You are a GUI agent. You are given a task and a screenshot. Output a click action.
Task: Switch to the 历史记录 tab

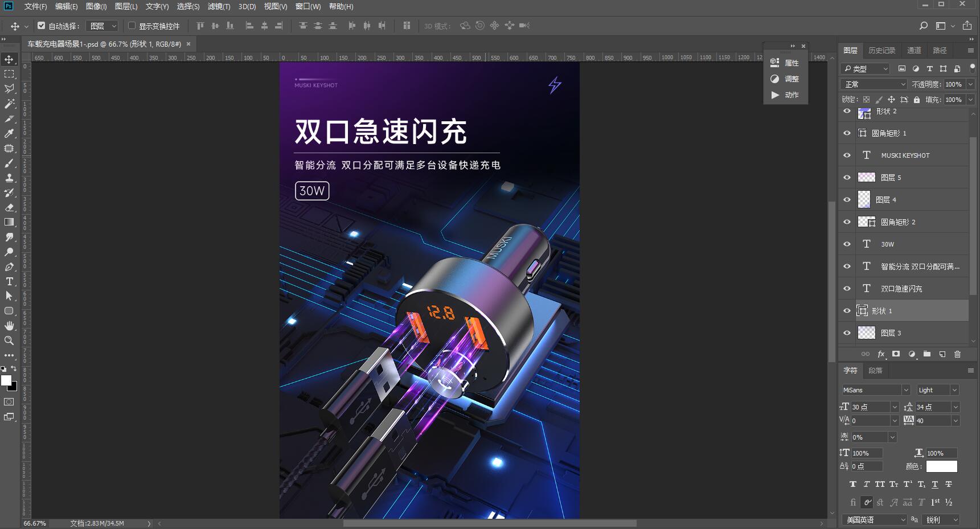(881, 51)
